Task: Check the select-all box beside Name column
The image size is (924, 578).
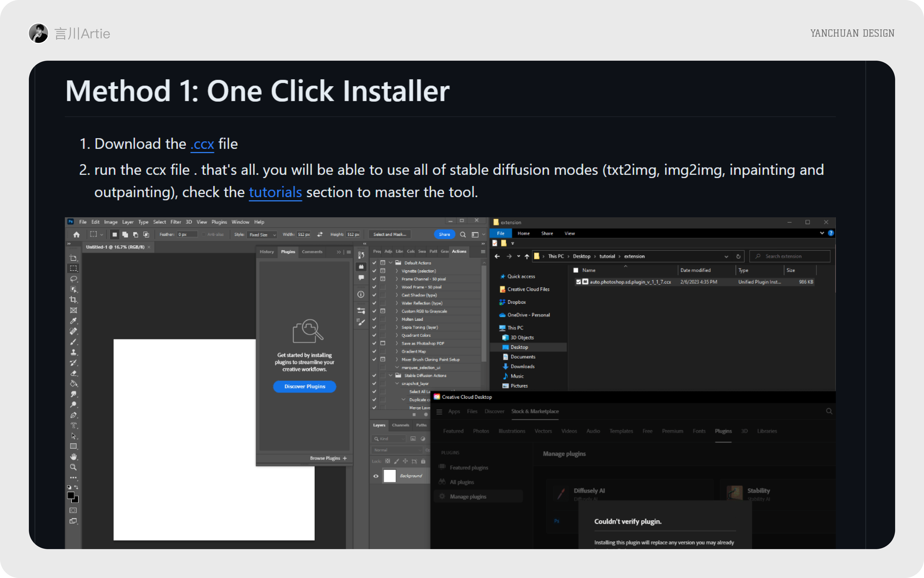Action: click(x=576, y=270)
